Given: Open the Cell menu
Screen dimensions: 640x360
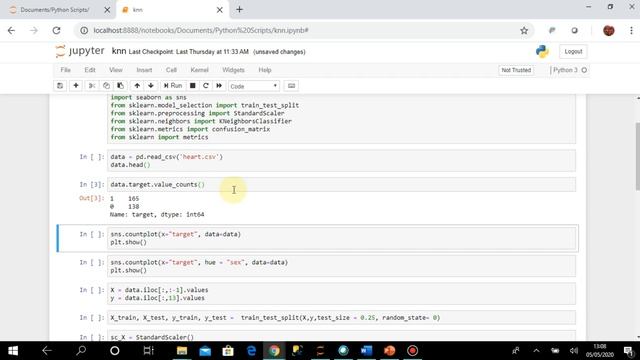Looking at the screenshot, I should (x=171, y=70).
